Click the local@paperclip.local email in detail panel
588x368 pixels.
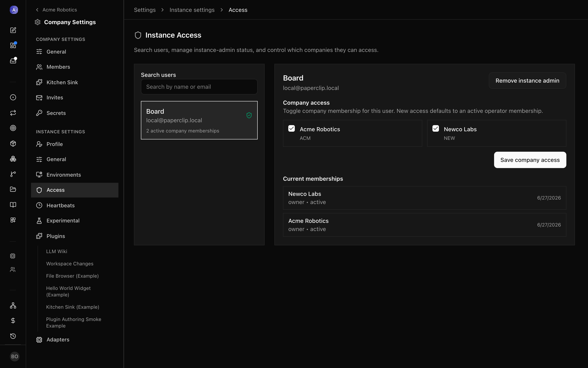tap(311, 88)
